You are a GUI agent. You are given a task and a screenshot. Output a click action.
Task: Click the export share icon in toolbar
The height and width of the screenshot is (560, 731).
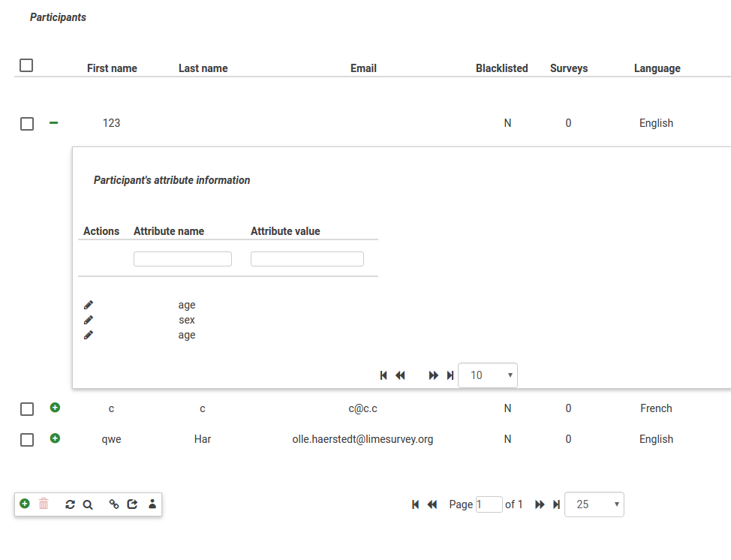point(132,504)
